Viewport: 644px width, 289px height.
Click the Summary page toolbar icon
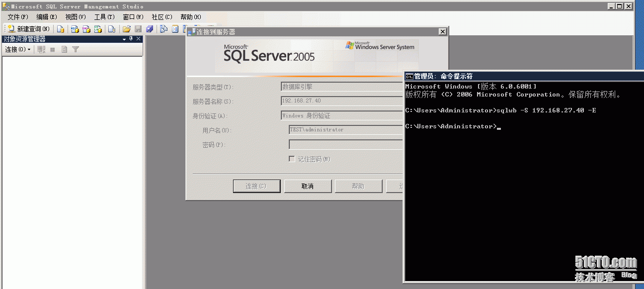[175, 29]
